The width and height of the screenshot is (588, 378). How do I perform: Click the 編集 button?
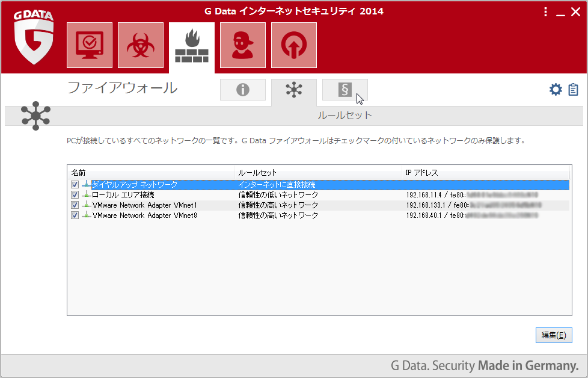(x=553, y=335)
